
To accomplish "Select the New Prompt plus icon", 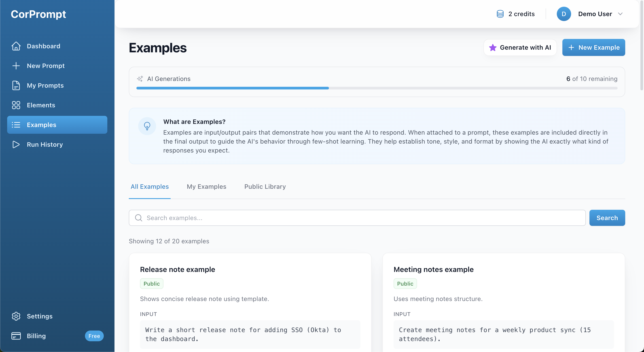I will (x=16, y=66).
